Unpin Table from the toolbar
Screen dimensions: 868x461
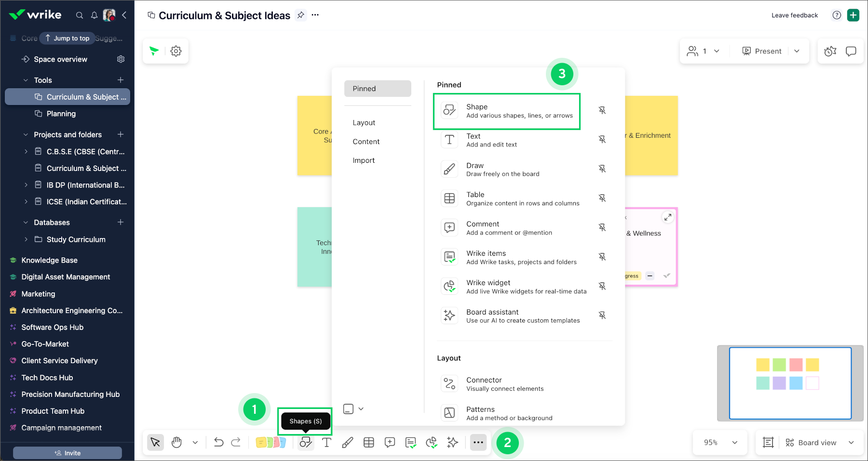pyautogui.click(x=602, y=198)
